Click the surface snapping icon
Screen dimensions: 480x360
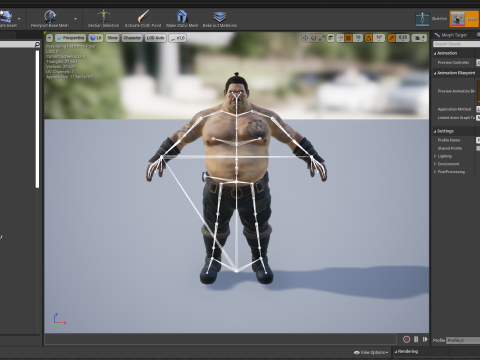click(x=340, y=38)
